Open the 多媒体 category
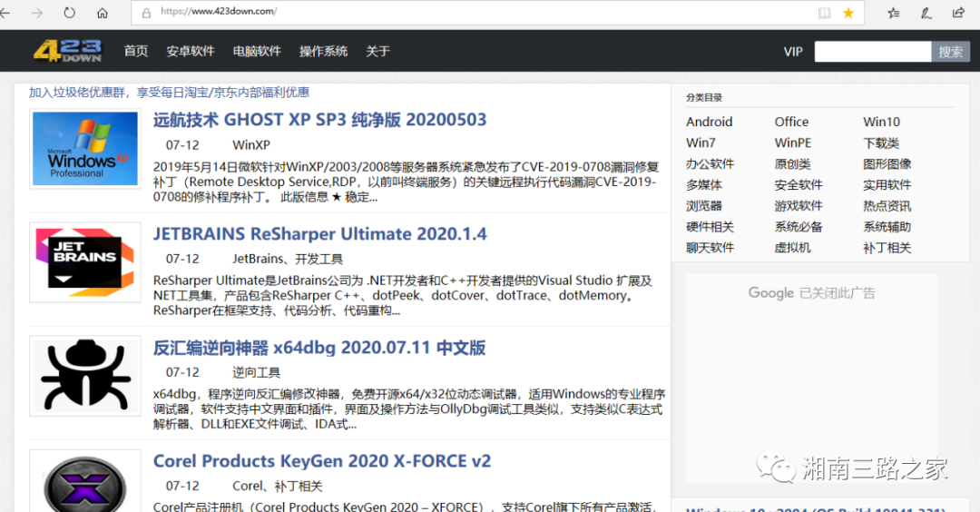Screen dimensions: 980x512 (704, 185)
